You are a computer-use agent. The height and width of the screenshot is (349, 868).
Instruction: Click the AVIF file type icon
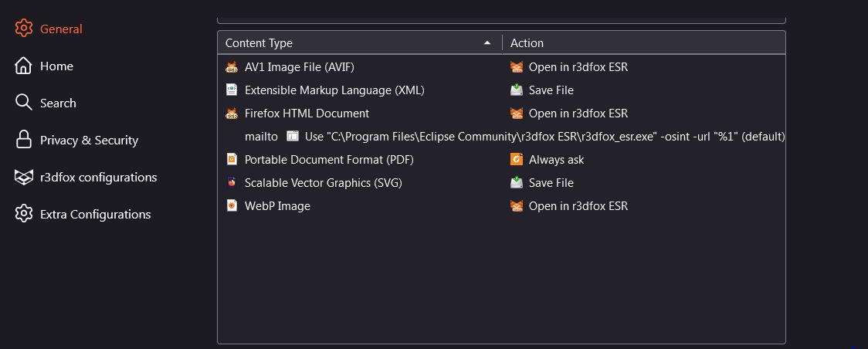[232, 67]
